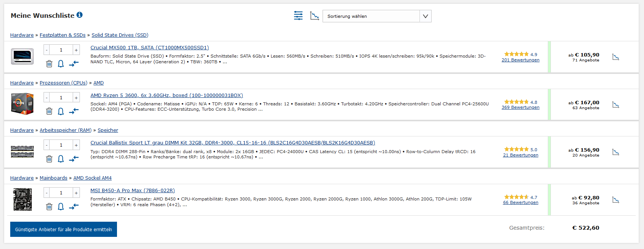Open Speicher breadcrumb link
Screen dimensions: 644x249
coord(108,130)
